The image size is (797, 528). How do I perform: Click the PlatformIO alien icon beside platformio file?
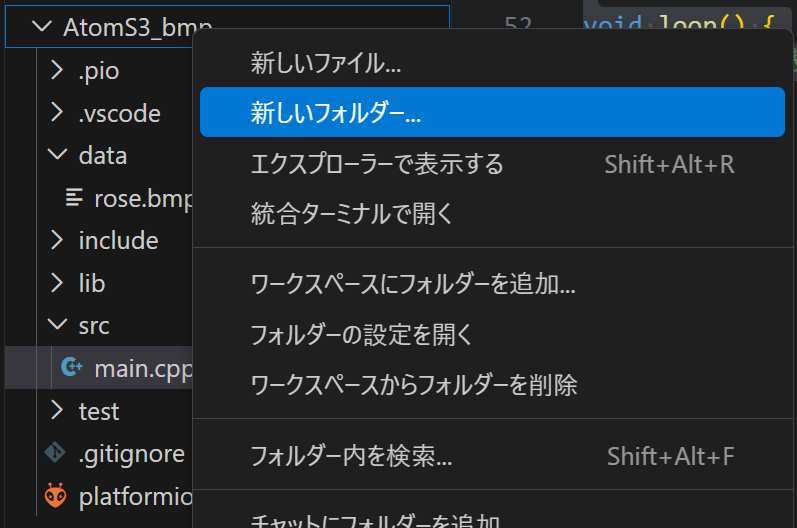click(55, 496)
